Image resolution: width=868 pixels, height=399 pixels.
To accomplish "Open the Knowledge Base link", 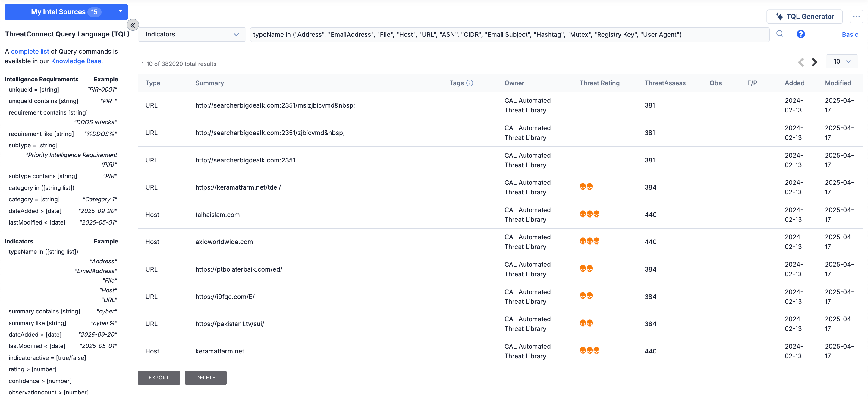I will click(x=76, y=61).
